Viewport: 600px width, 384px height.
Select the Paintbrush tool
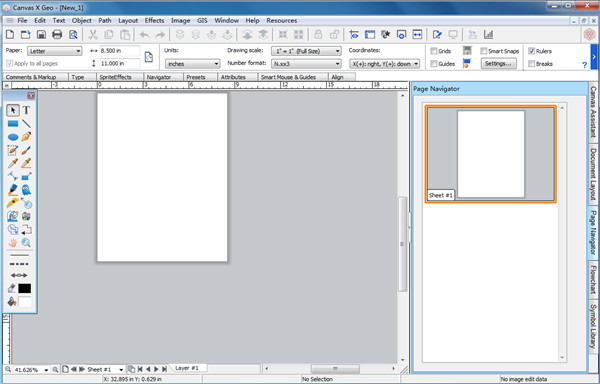[x=26, y=150]
